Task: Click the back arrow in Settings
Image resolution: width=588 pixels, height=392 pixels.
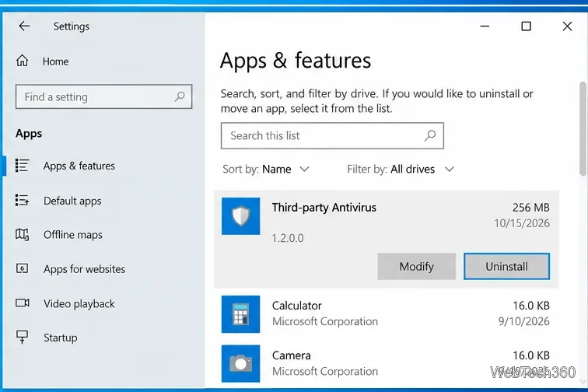Action: [x=24, y=26]
